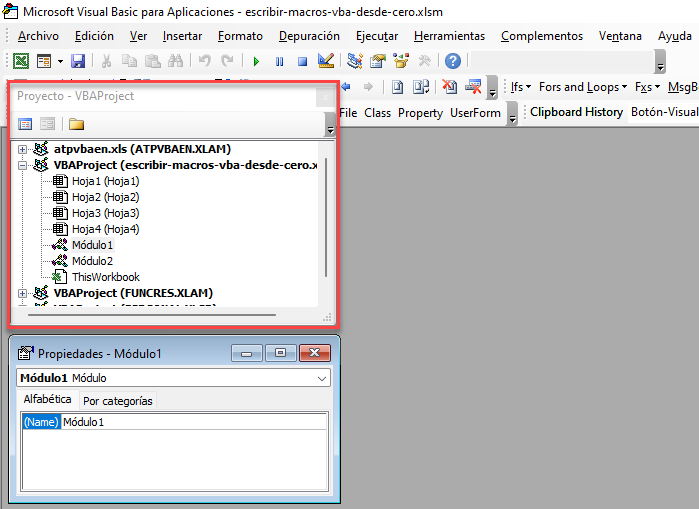699x509 pixels.
Task: Toggle Folders icon in Project panel
Action: (x=76, y=124)
